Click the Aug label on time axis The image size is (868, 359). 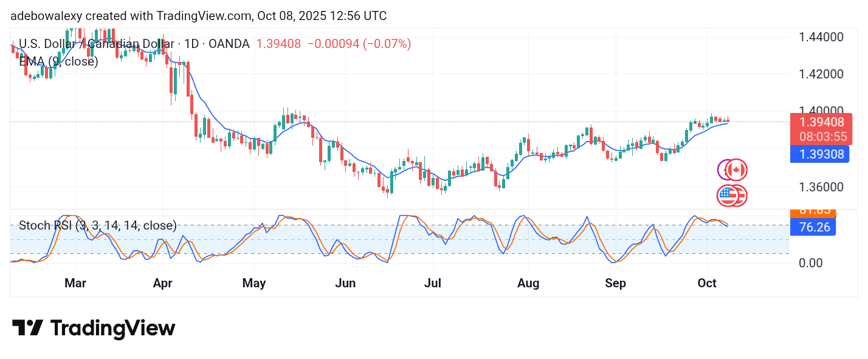pos(527,283)
